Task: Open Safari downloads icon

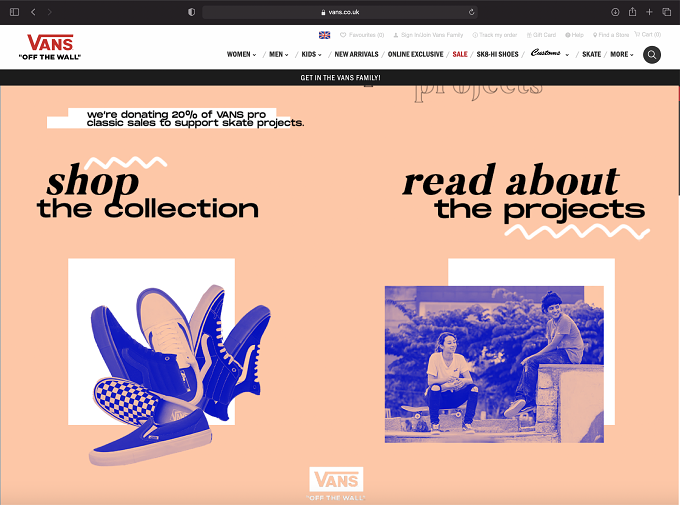Action: click(x=615, y=12)
